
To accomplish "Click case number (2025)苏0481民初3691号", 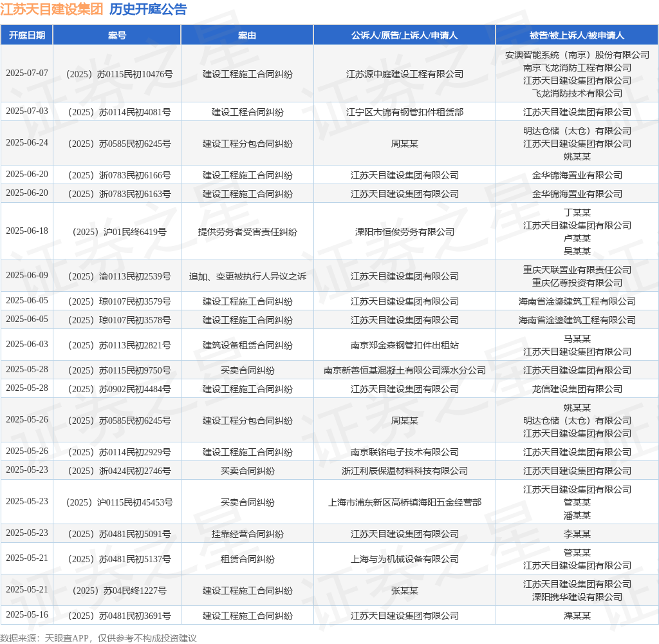I will point(119,616).
